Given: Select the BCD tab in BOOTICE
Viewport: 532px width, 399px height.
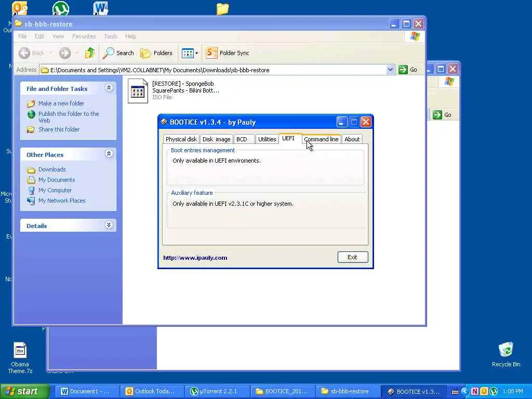Looking at the screenshot, I should coord(244,139).
